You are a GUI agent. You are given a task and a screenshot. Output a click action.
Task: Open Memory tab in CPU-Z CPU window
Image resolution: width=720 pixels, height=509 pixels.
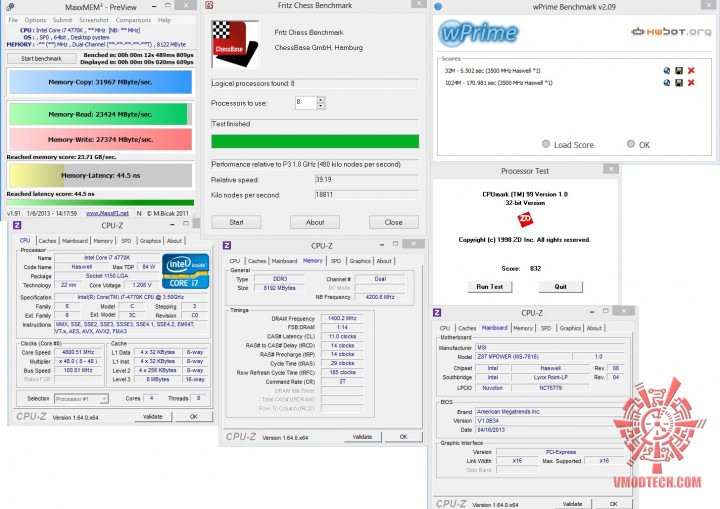tap(103, 241)
